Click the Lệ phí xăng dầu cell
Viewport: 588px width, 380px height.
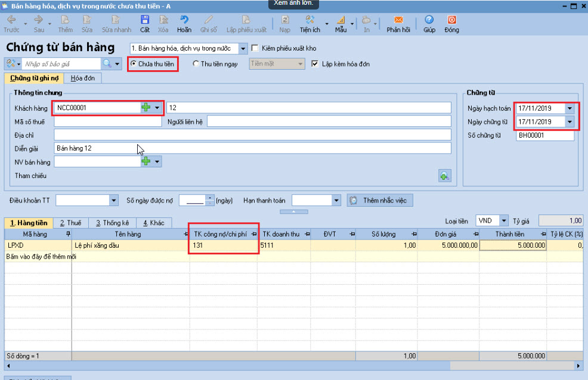131,245
